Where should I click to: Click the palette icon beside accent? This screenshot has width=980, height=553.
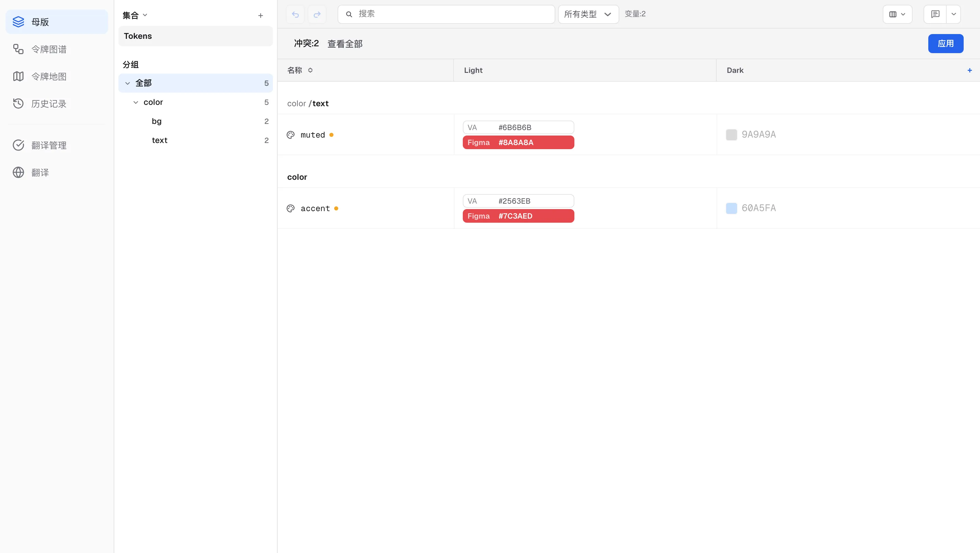291,208
